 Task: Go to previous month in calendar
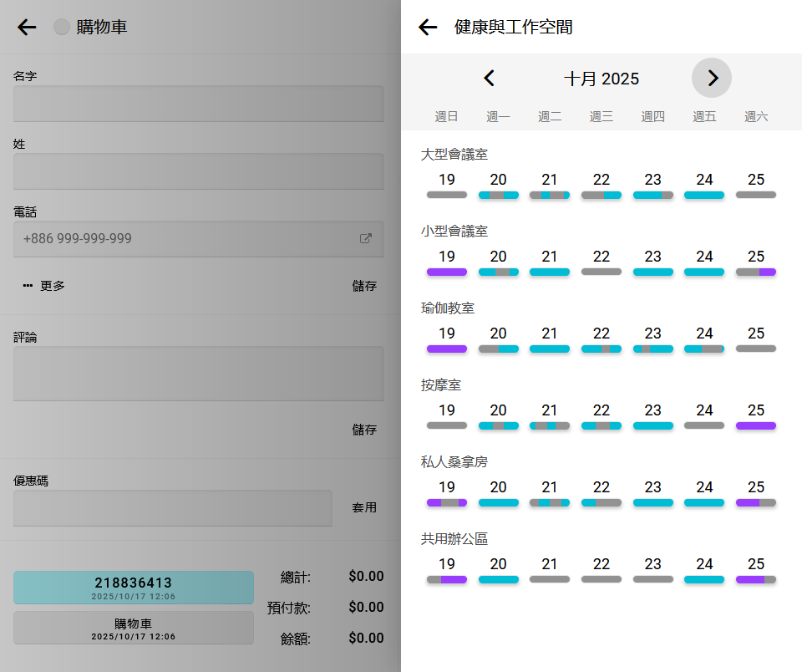[x=490, y=79]
